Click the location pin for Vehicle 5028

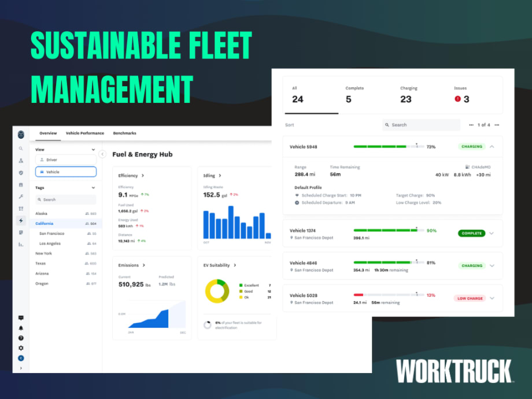[x=291, y=302]
